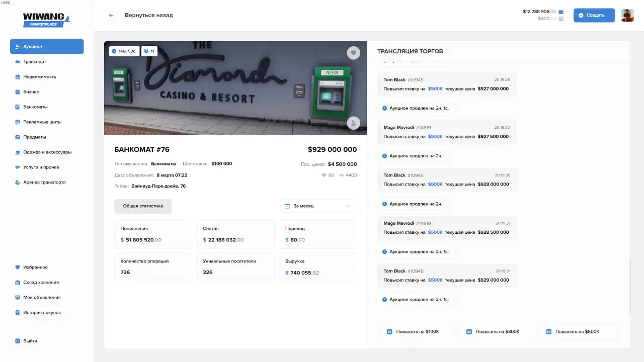Click the Favorites heart sidebar icon
The width and height of the screenshot is (644, 362).
(x=18, y=267)
